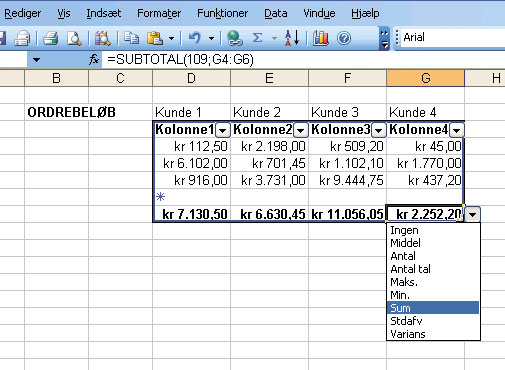Select the Kunde 3 cell
Screen dimensions: 505x370
click(x=348, y=112)
